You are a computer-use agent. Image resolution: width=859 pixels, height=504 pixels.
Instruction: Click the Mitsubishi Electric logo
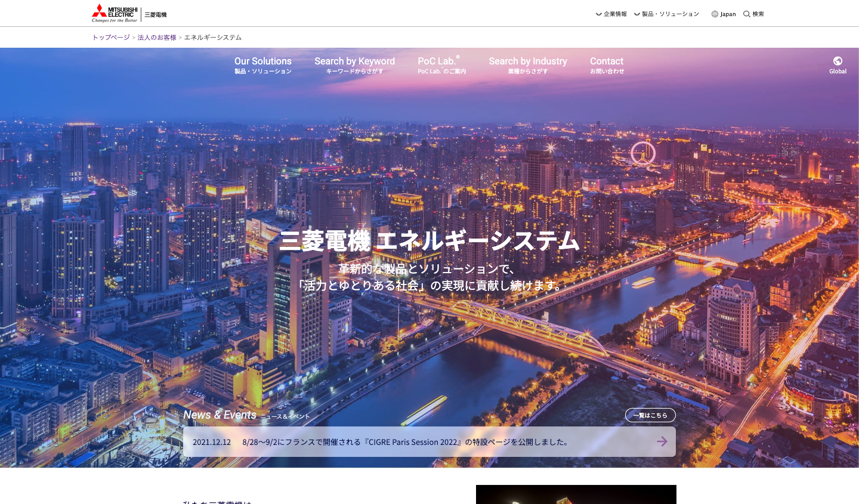(x=115, y=13)
